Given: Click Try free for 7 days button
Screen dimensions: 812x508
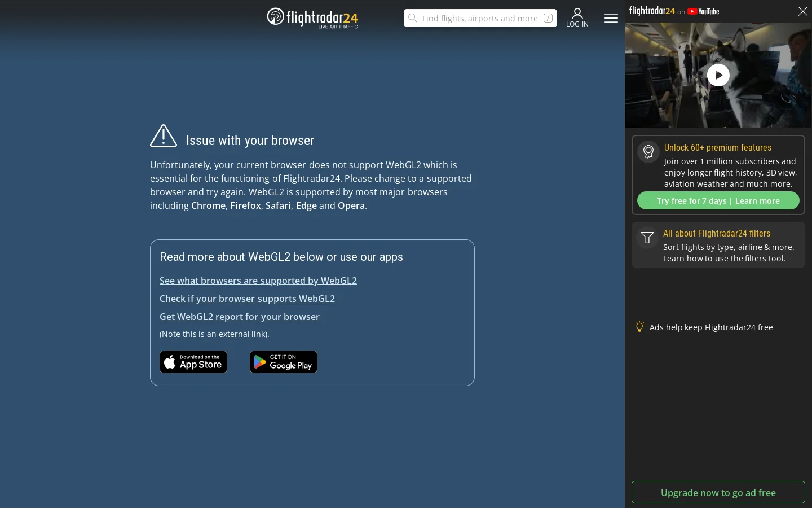Looking at the screenshot, I should point(718,200).
